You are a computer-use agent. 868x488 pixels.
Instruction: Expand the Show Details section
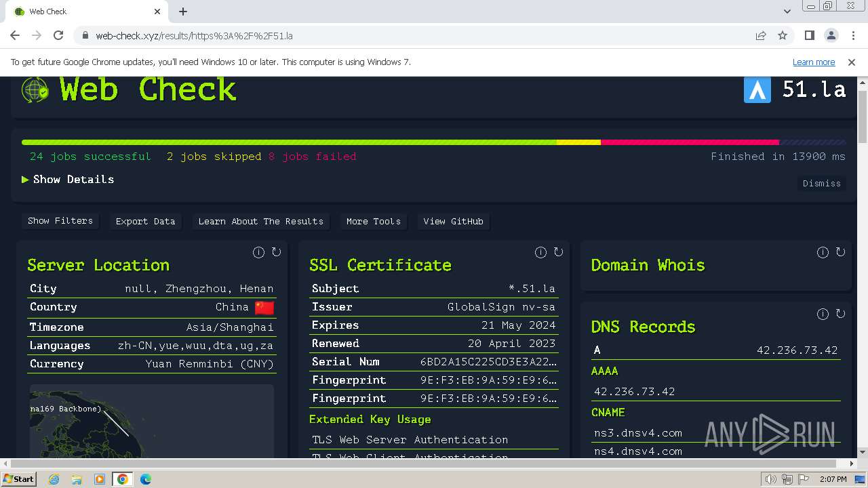[68, 179]
